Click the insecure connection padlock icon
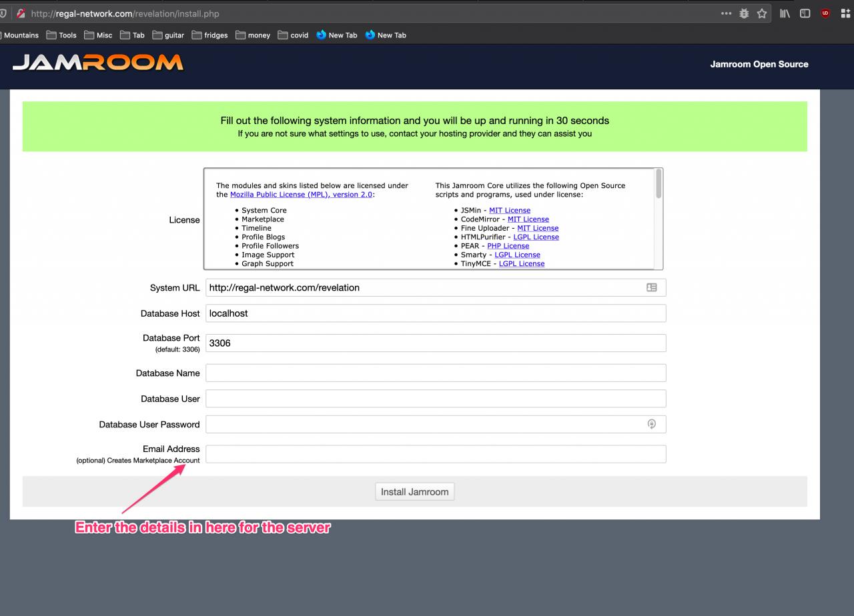 point(21,13)
